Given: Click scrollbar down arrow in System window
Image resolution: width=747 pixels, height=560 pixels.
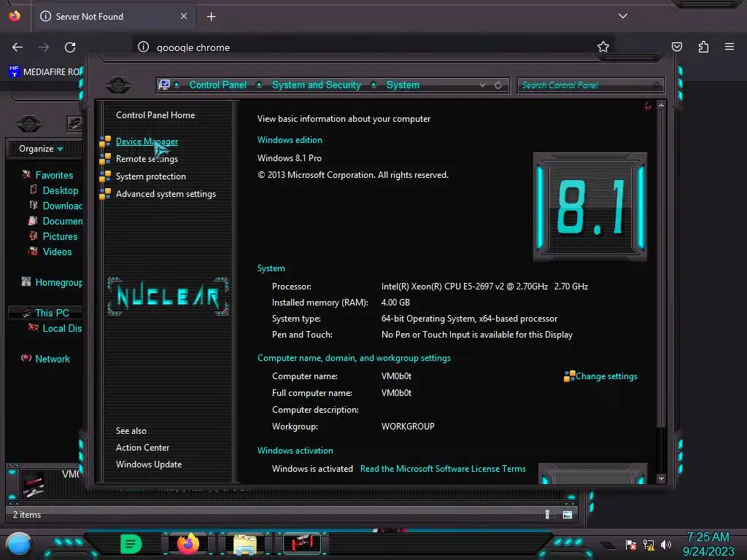Looking at the screenshot, I should coord(661,478).
